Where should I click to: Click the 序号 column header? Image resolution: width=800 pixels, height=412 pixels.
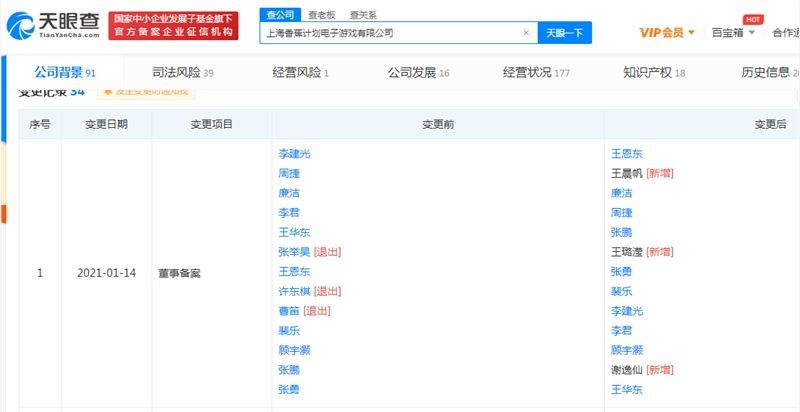pos(40,124)
